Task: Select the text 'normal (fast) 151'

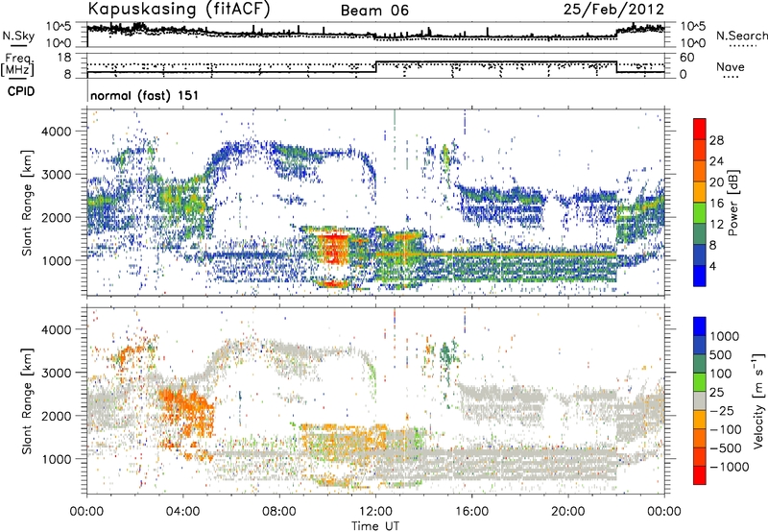Action: 145,95
